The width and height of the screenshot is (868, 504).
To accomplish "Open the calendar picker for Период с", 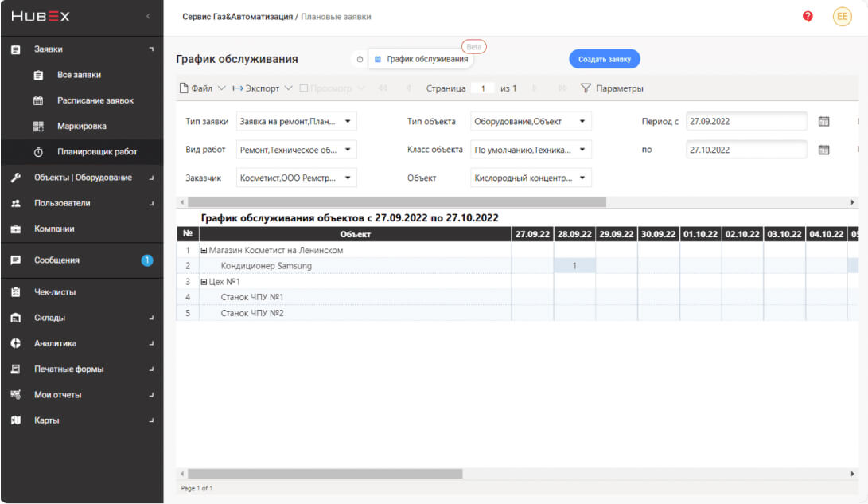I will click(x=823, y=121).
